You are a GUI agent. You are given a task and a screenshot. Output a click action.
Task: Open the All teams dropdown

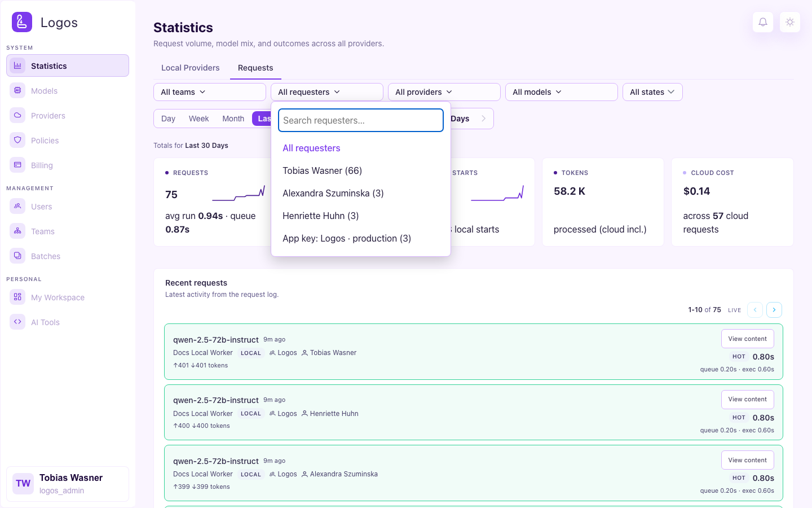210,92
